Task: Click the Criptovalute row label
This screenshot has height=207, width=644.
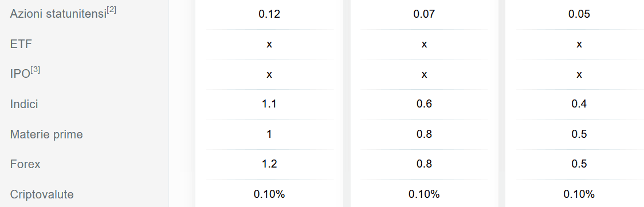Action: pos(42,194)
